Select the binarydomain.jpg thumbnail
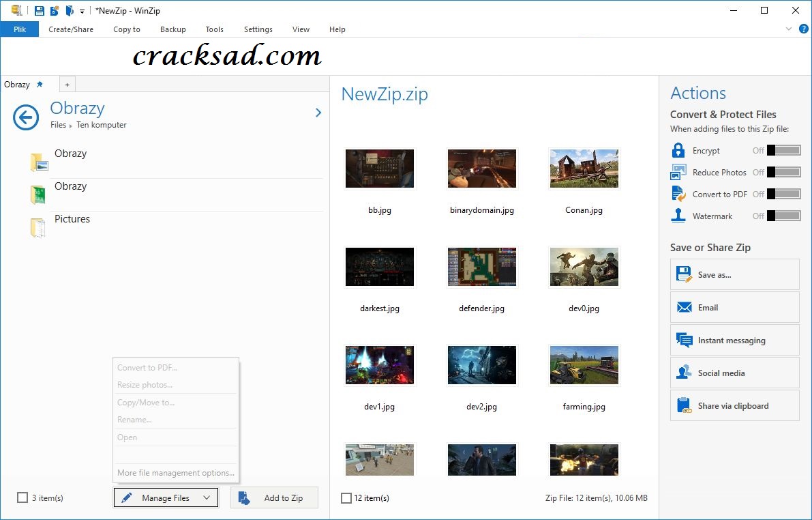The height and width of the screenshot is (520, 812). click(x=481, y=169)
